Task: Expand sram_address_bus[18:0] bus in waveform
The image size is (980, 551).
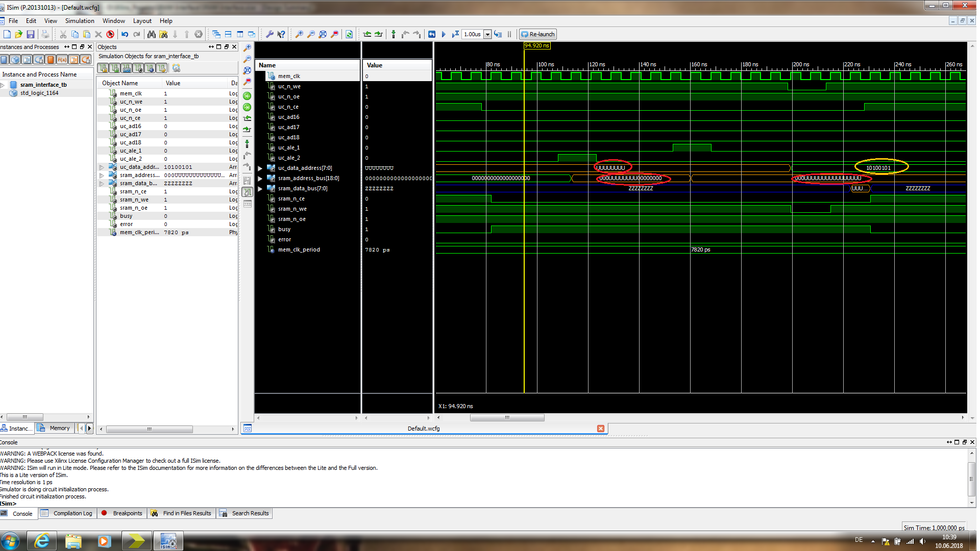Action: pyautogui.click(x=260, y=178)
